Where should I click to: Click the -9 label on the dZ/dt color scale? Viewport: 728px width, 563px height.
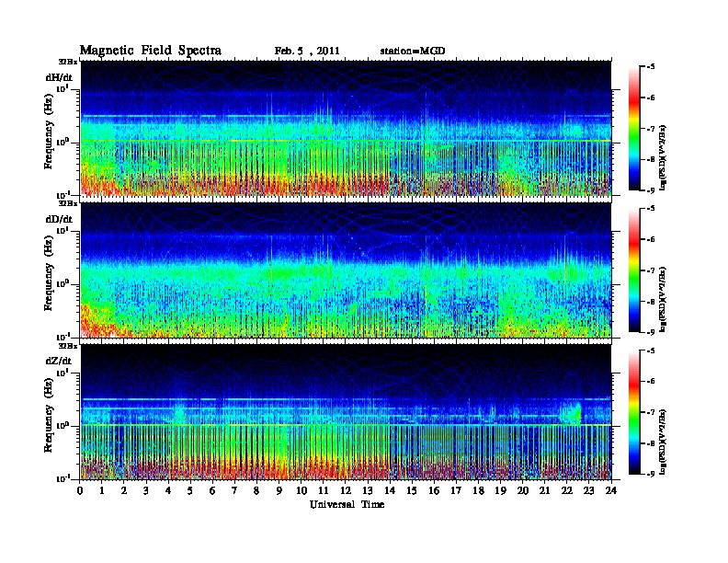(x=651, y=474)
